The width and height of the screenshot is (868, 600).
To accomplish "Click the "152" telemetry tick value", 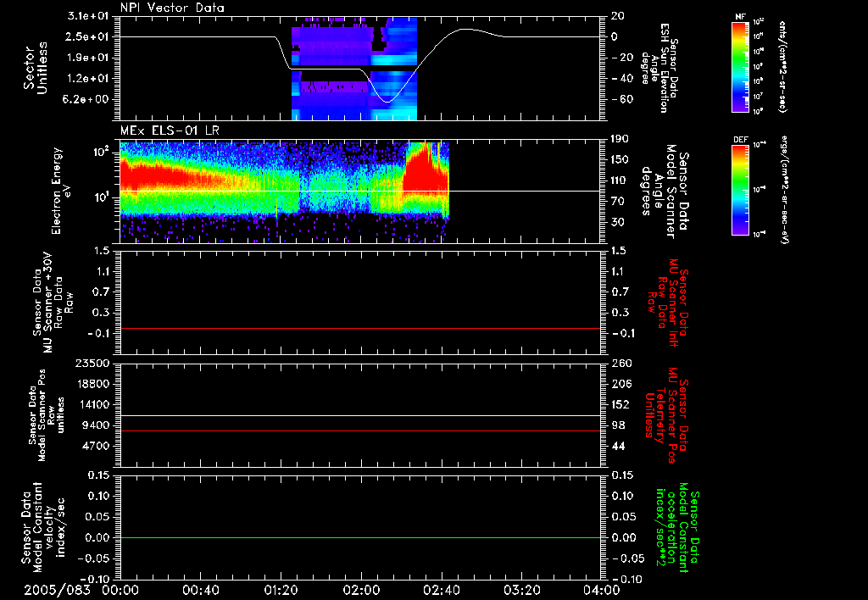I will (621, 404).
